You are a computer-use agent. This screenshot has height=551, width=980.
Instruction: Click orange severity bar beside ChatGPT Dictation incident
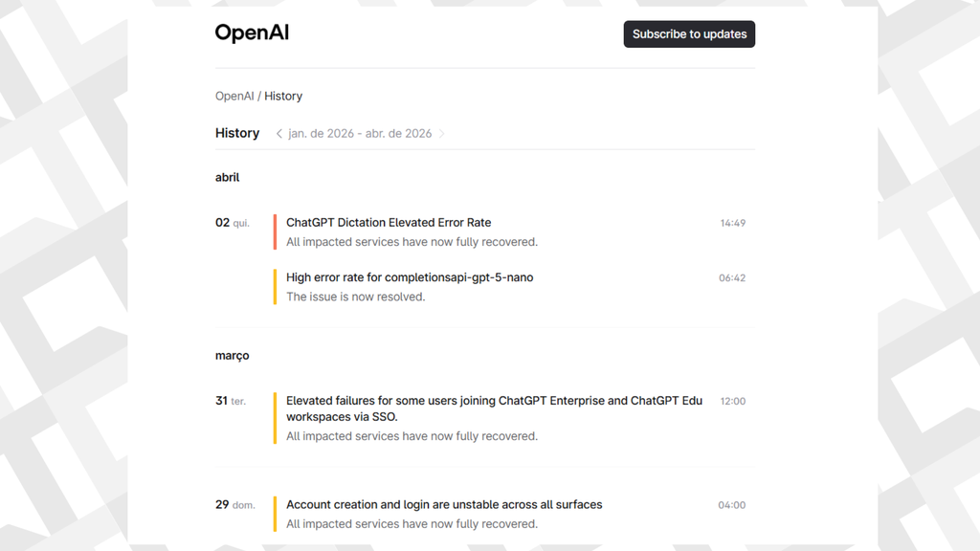(x=275, y=232)
